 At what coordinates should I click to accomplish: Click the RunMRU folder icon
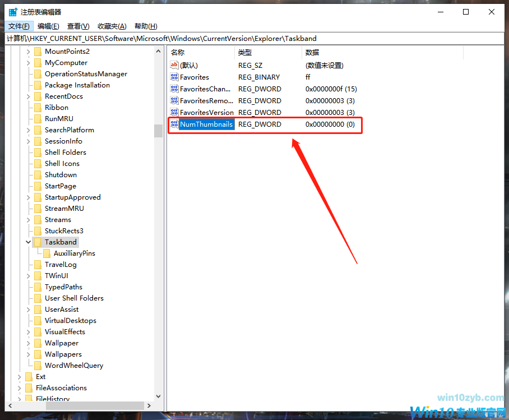38,119
